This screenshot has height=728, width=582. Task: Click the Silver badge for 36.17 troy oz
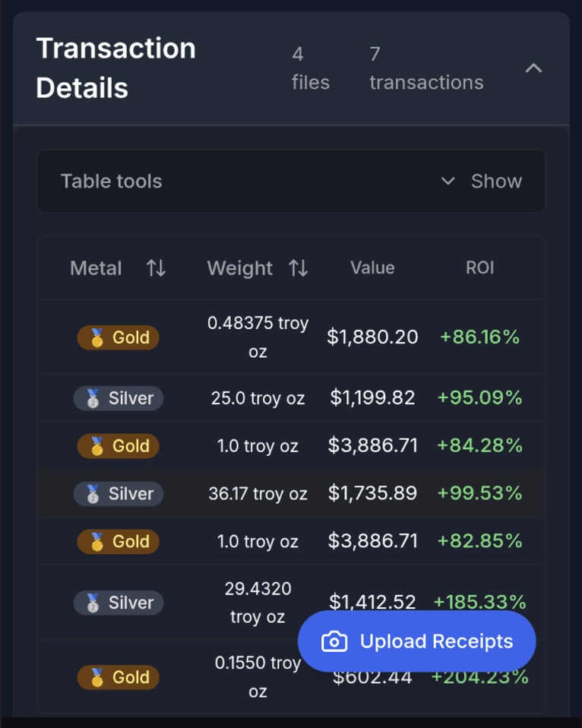119,494
